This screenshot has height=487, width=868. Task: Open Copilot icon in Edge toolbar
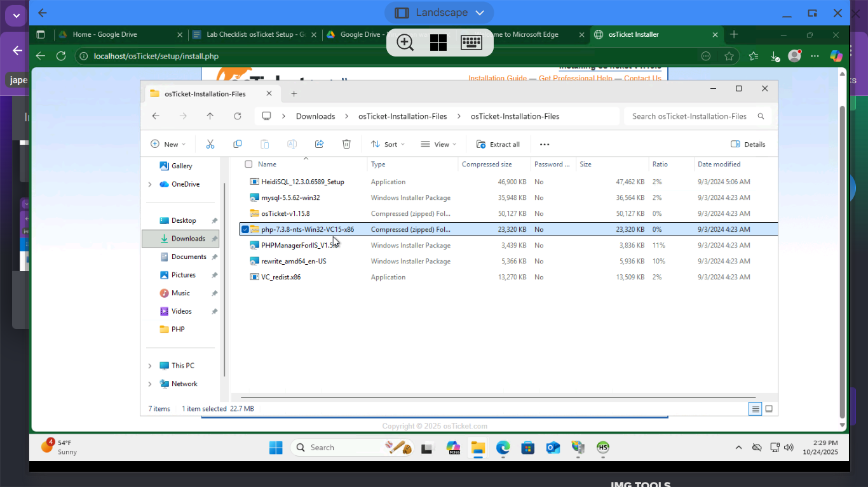tap(836, 56)
